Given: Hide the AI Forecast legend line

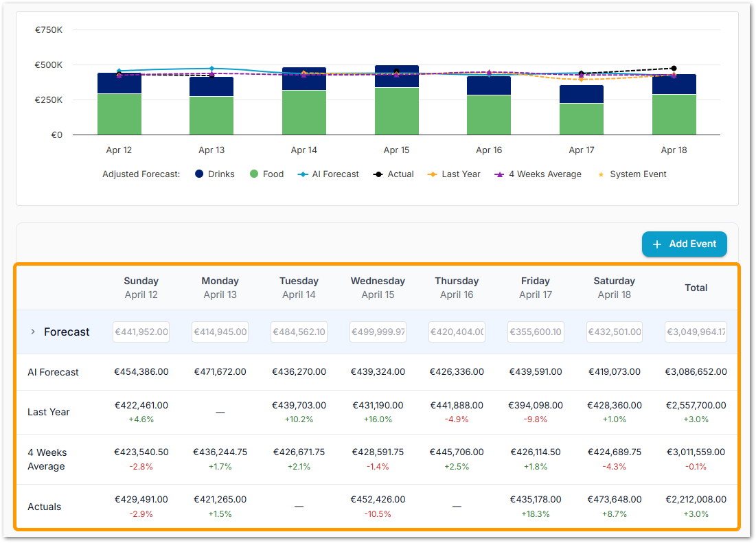Looking at the screenshot, I should pos(328,174).
